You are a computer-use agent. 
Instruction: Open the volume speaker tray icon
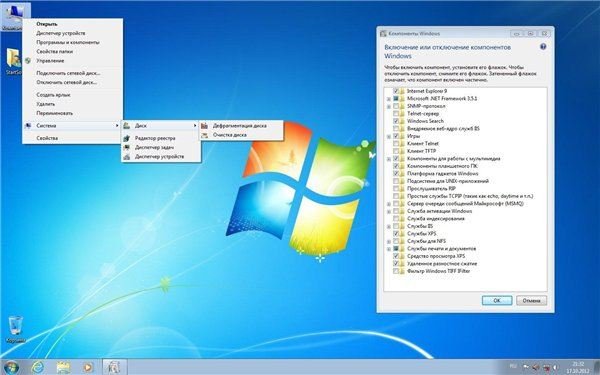tap(555, 367)
